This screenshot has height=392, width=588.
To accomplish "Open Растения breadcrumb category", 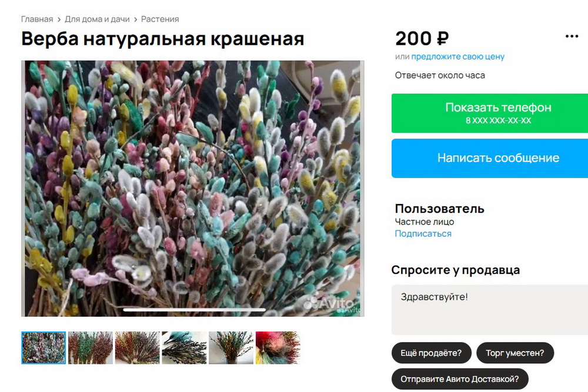I will tap(160, 19).
